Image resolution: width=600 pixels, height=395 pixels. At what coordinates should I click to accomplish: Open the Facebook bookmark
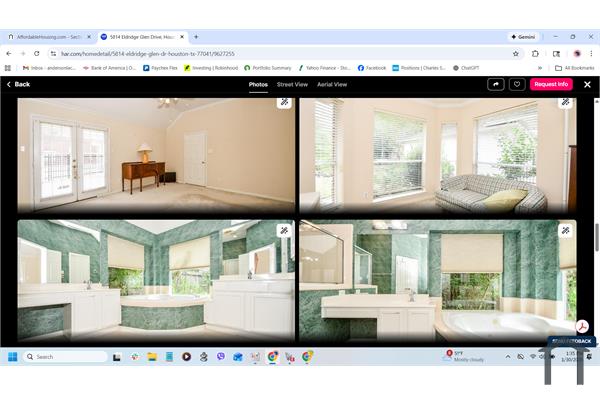point(372,68)
